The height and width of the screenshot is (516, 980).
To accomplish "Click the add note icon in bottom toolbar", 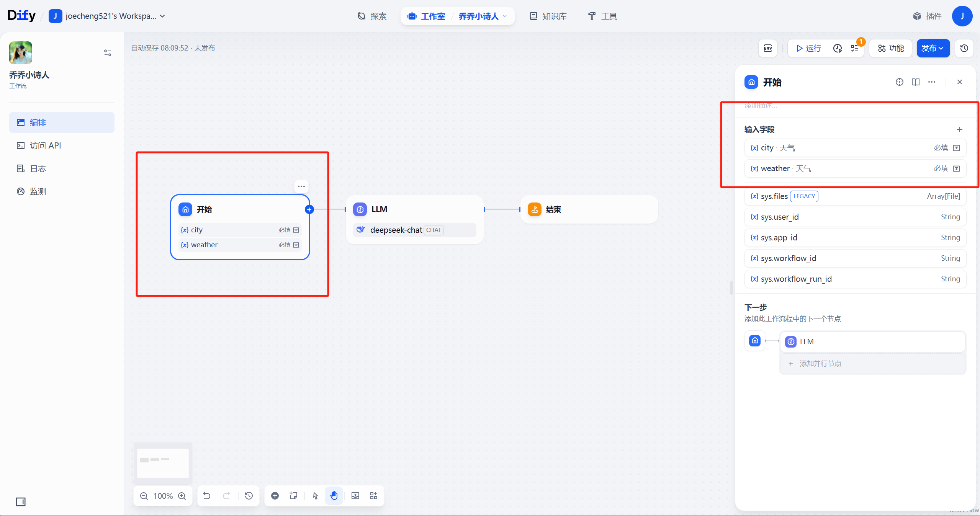I will coord(293,496).
